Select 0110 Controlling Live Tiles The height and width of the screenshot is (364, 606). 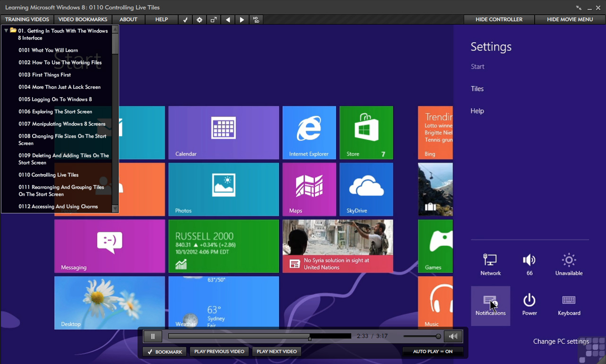click(49, 175)
